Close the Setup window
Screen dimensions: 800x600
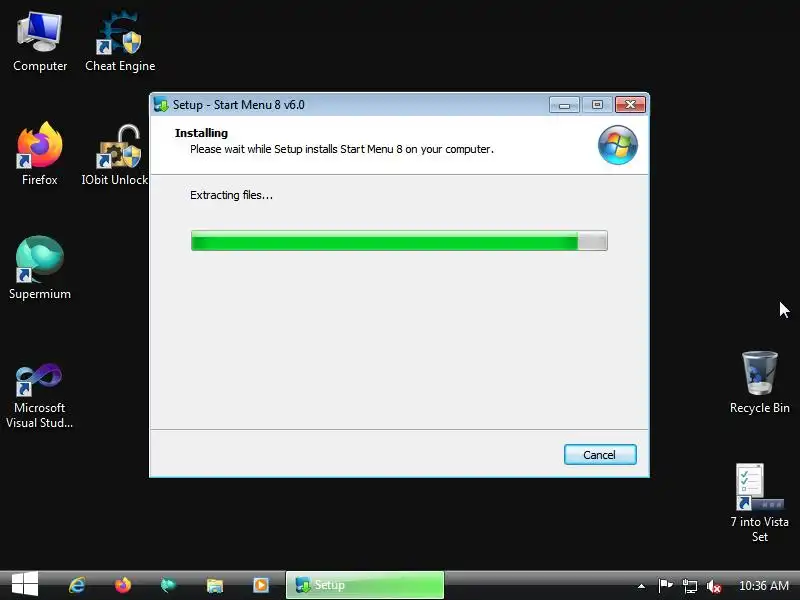pyautogui.click(x=630, y=105)
